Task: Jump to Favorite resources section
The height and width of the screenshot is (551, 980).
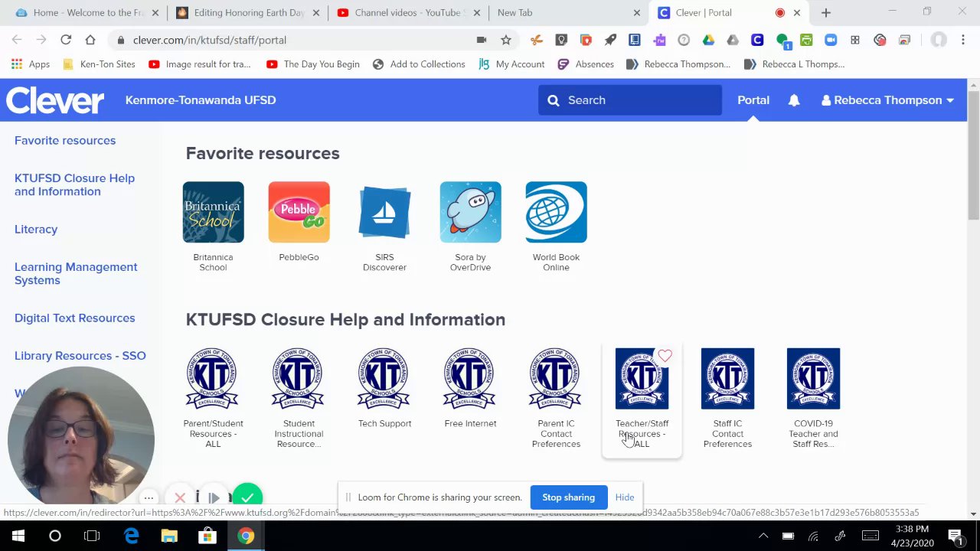Action: point(65,141)
